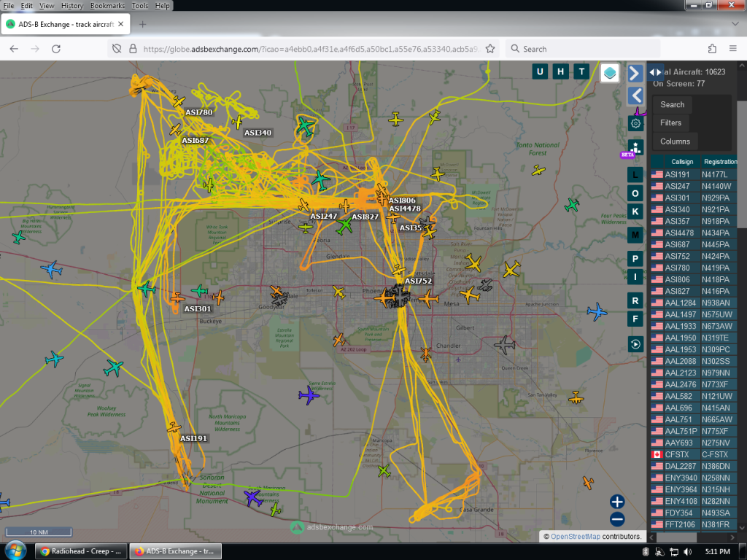747x560 pixels.
Task: Toggle the H map button
Action: (560, 72)
